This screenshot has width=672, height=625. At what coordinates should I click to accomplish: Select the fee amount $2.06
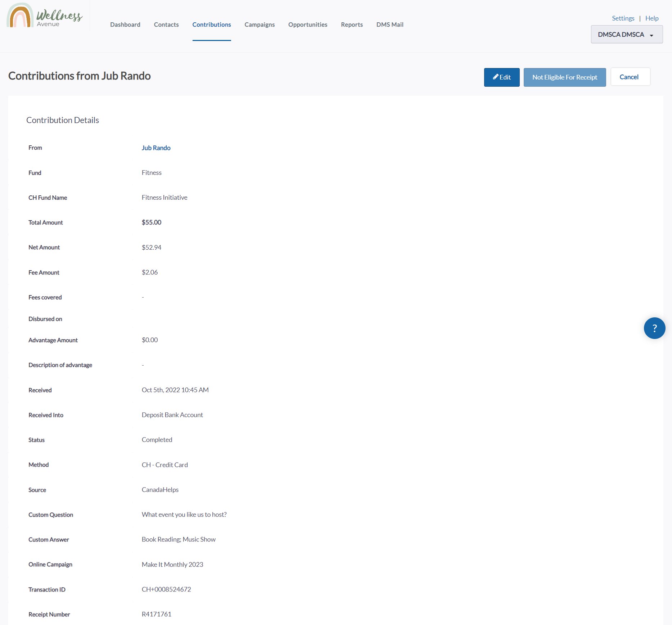[150, 272]
